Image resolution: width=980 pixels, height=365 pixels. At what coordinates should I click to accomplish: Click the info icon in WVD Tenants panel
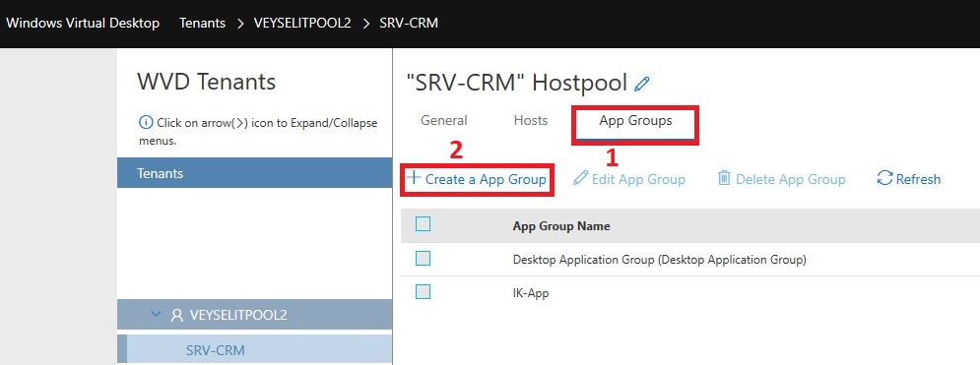tap(146, 122)
